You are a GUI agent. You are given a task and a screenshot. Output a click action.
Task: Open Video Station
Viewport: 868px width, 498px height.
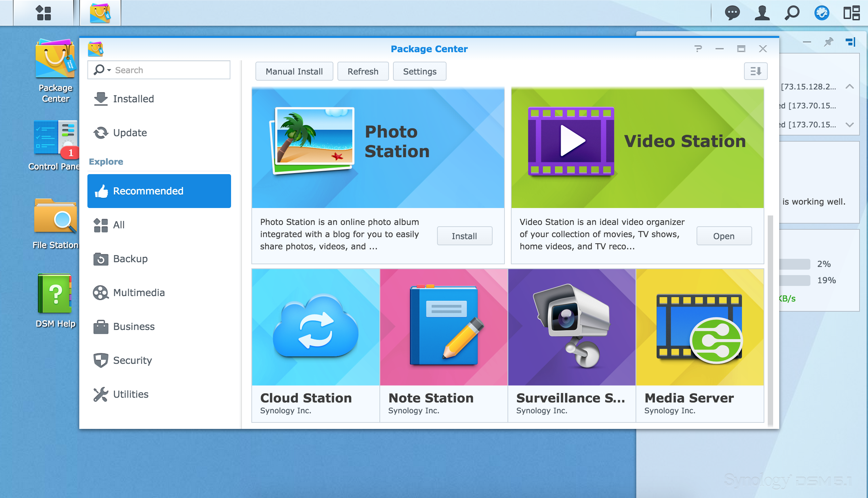coord(724,236)
